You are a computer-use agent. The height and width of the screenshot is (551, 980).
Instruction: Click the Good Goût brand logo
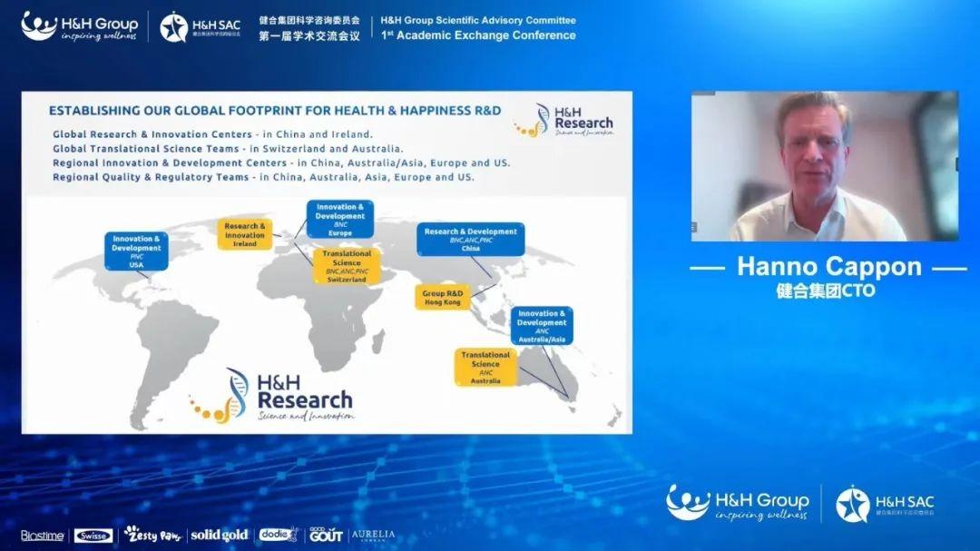(x=326, y=534)
